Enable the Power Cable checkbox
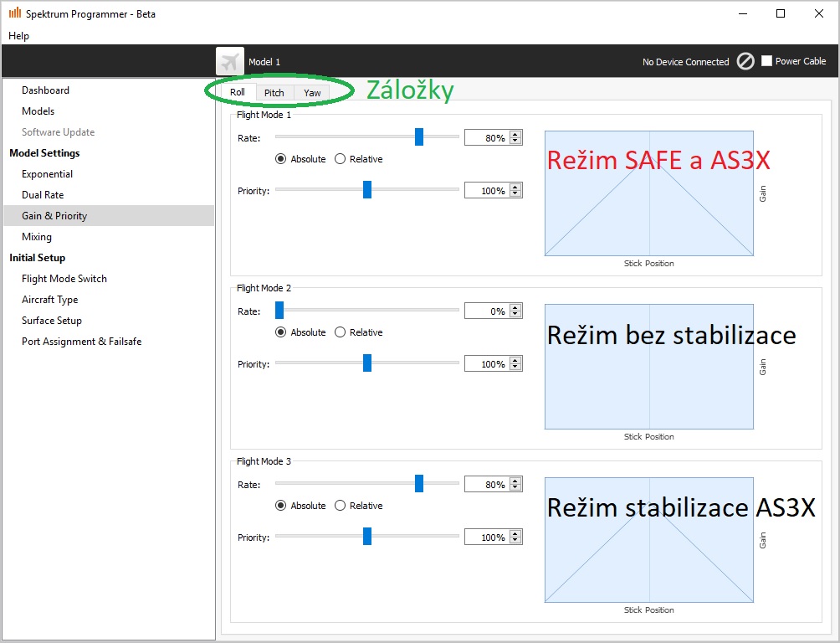 [x=766, y=61]
